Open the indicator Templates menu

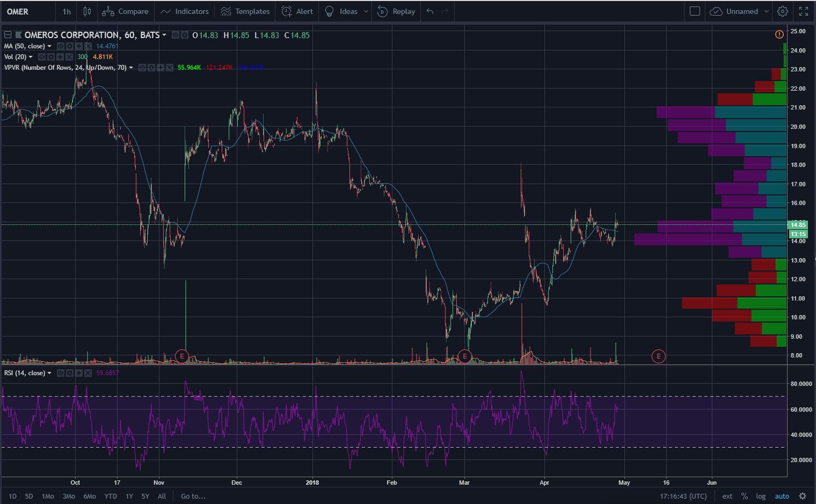(245, 11)
